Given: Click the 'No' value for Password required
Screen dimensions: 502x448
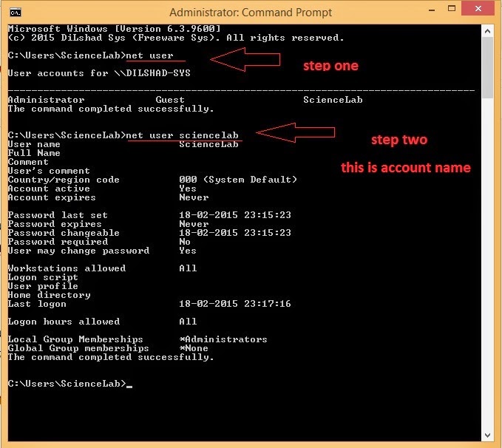Looking at the screenshot, I should 185,242.
